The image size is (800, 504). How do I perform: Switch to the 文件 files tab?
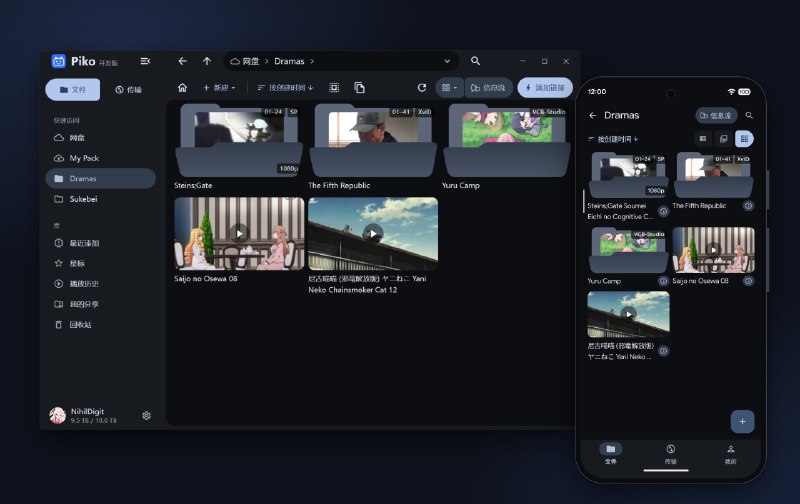[72, 90]
